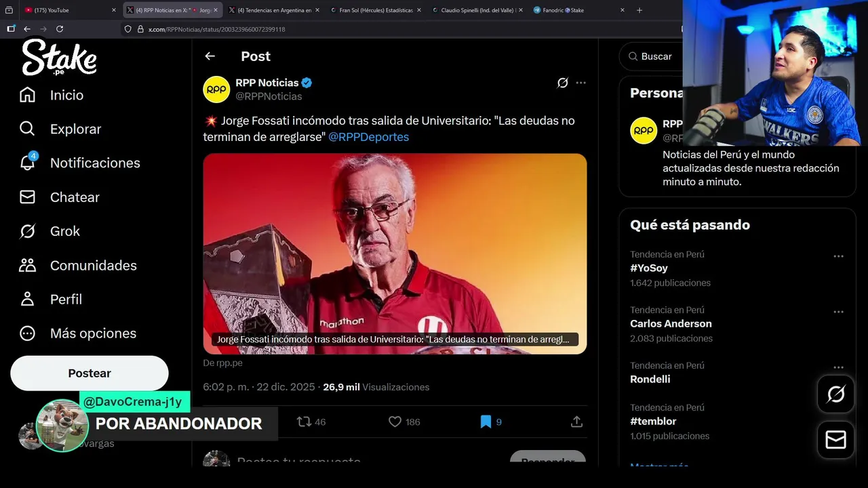Click the Postear button
Image resolution: width=868 pixels, height=488 pixels.
pyautogui.click(x=90, y=373)
